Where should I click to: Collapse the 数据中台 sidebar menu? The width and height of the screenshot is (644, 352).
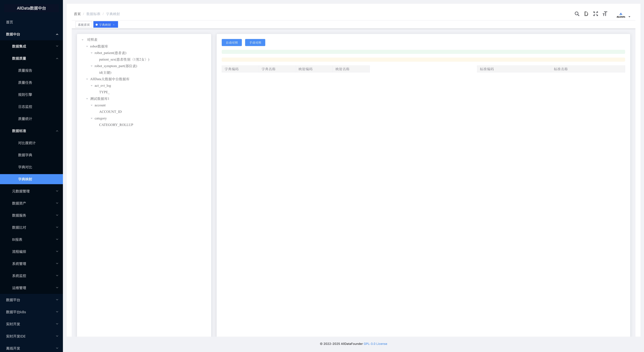[x=31, y=34]
